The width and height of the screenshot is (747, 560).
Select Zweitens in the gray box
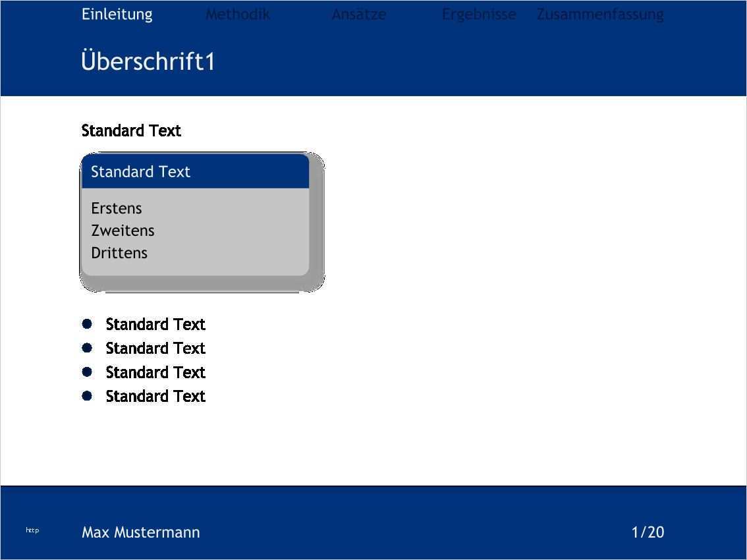point(123,231)
